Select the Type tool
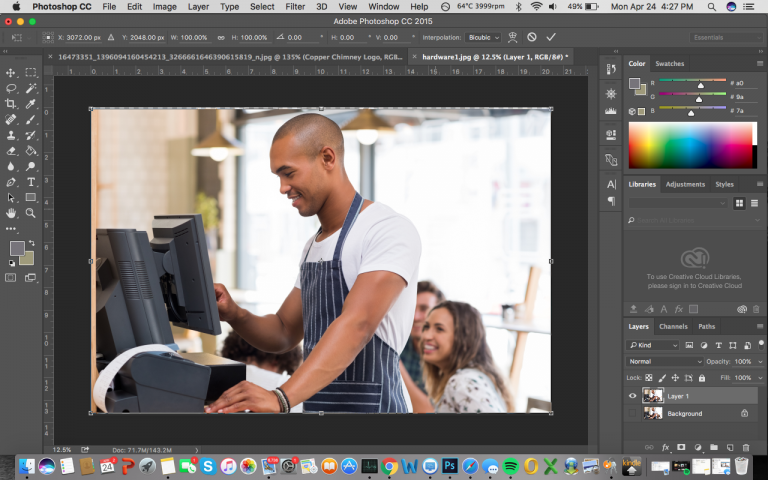768x480 pixels. (x=31, y=182)
